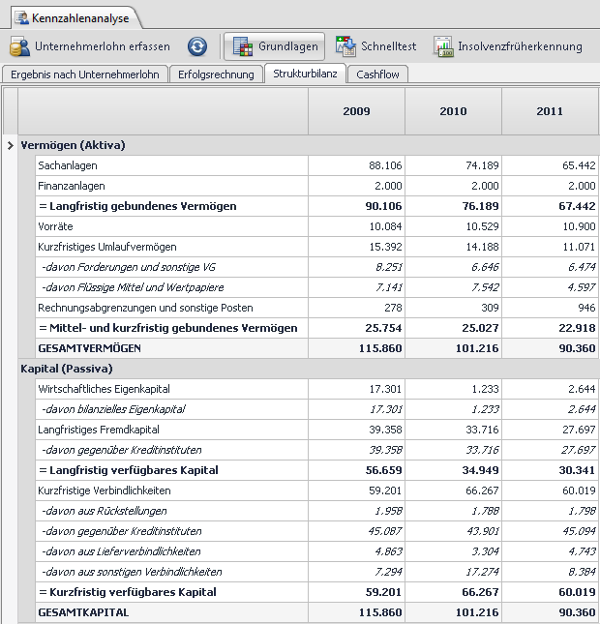The width and height of the screenshot is (600, 624).
Task: Click Rechnungsabgrenzungen 2011 value 946
Action: coord(586,308)
